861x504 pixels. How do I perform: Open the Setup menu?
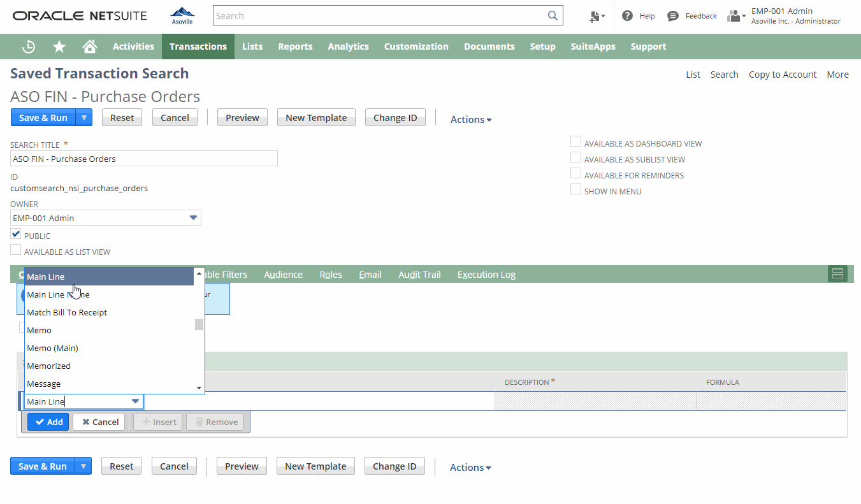point(542,47)
